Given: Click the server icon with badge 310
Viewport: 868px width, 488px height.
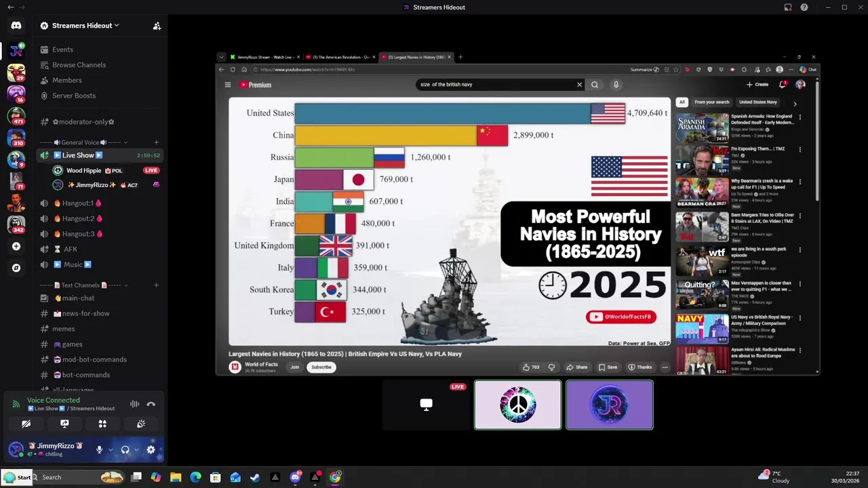Looking at the screenshot, I should coord(16,138).
